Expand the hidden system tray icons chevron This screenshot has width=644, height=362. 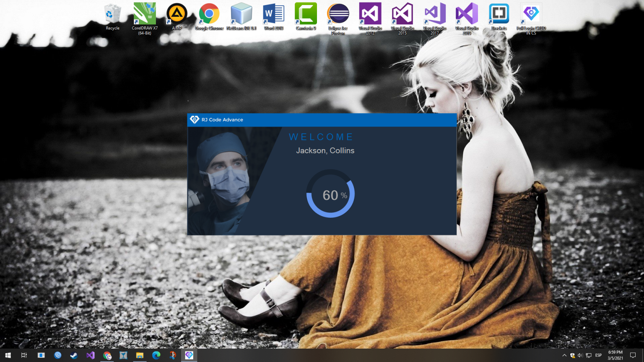(564, 355)
